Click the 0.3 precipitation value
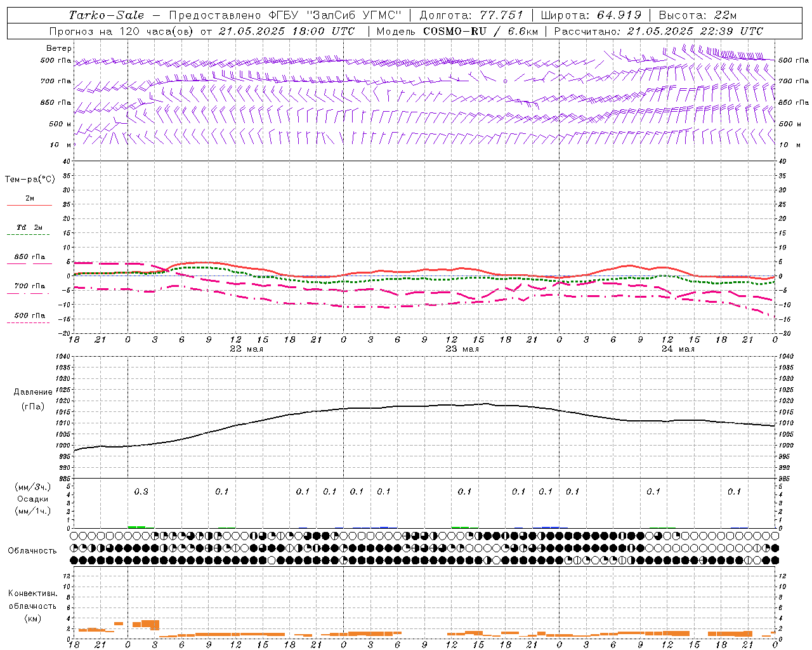The image size is (812, 650). tap(141, 491)
